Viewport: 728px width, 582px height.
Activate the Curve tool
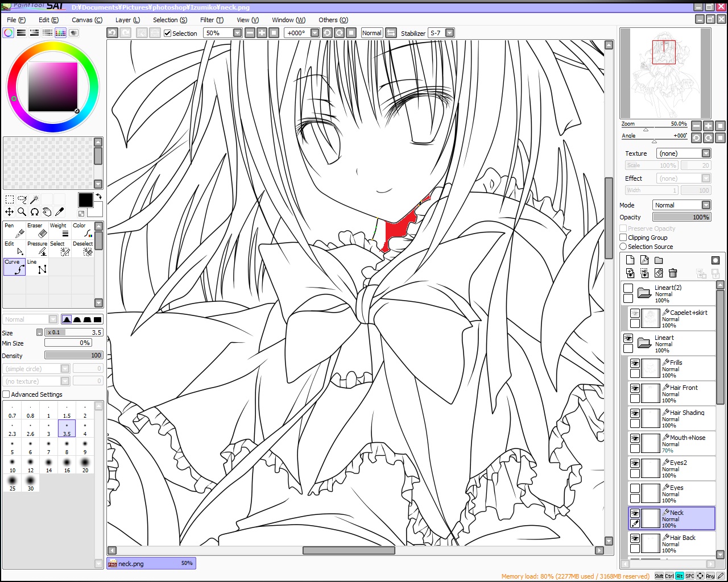tap(14, 267)
